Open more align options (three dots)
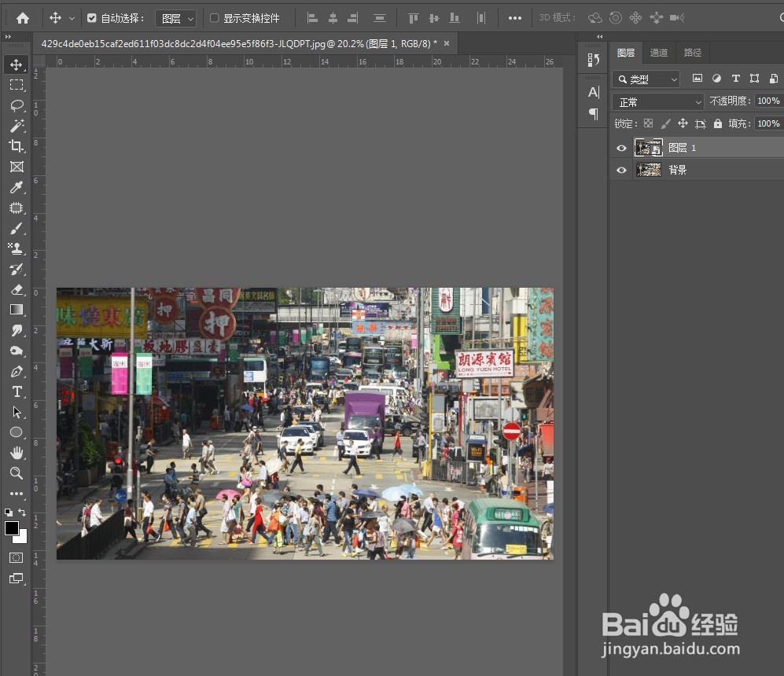The width and height of the screenshot is (784, 676). pos(514,18)
